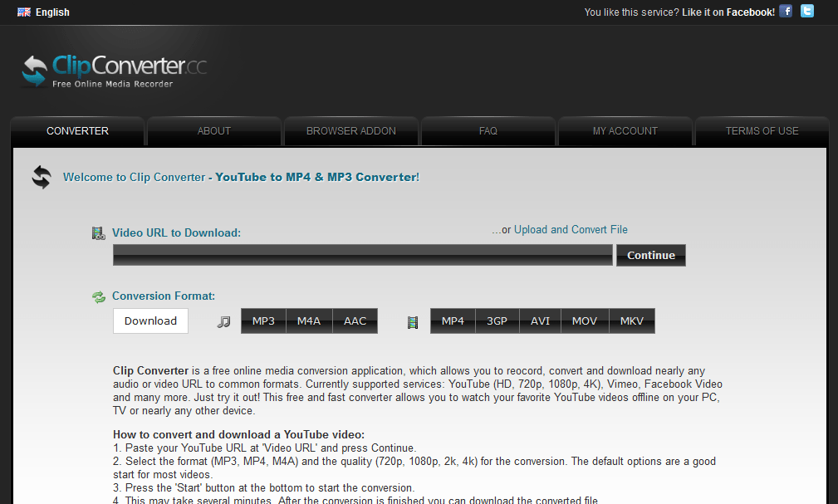Click the music note audio formats icon
Viewport: 838px width, 504px height.
point(224,322)
